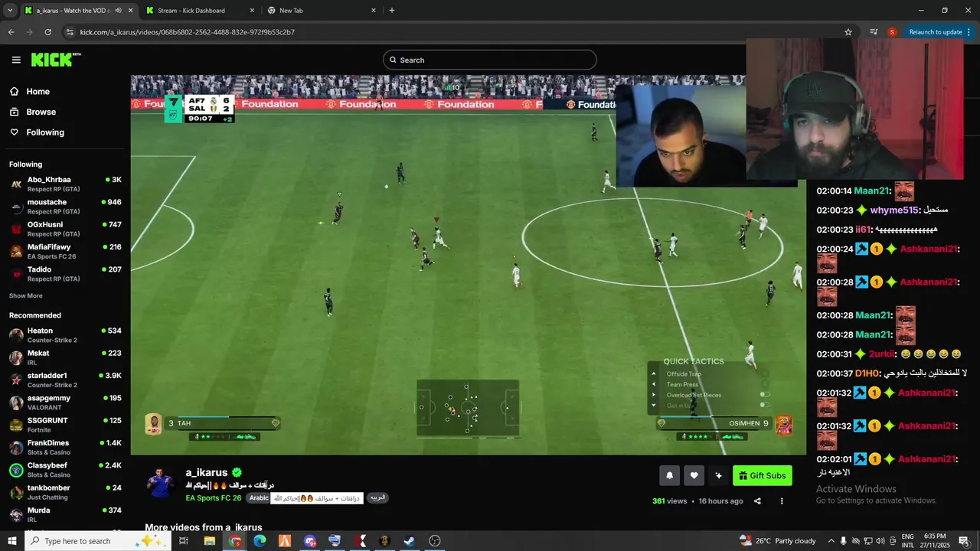Open Steam from the taskbar
Screen dimensions: 980x551
click(410, 541)
